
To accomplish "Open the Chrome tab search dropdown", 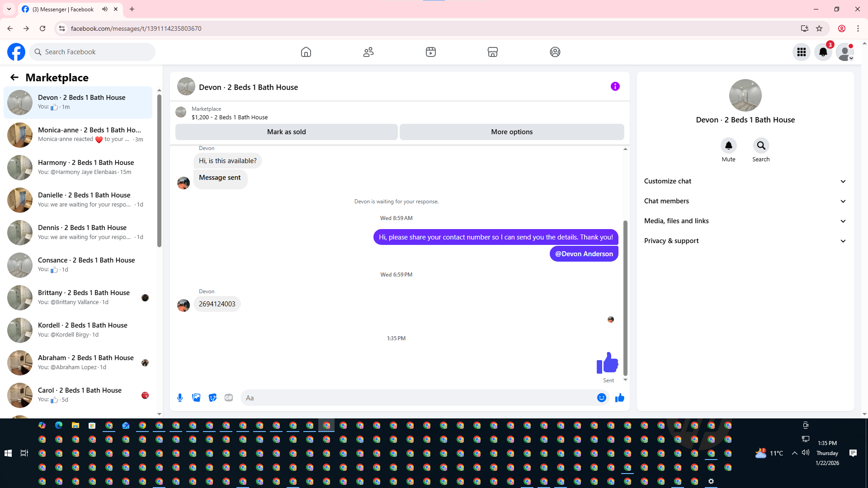I will 9,9.
